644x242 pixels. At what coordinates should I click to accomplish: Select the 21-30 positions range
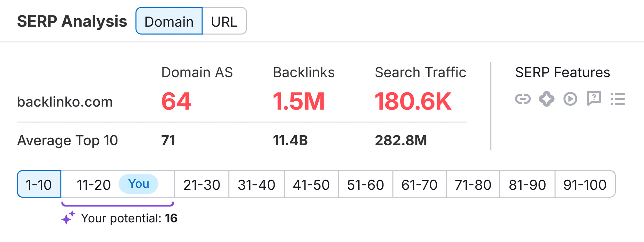click(202, 184)
